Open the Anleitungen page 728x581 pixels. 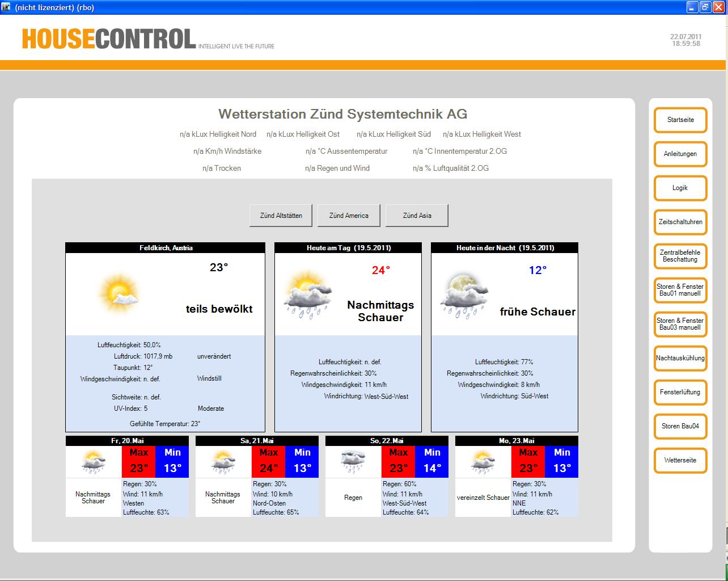tap(680, 154)
